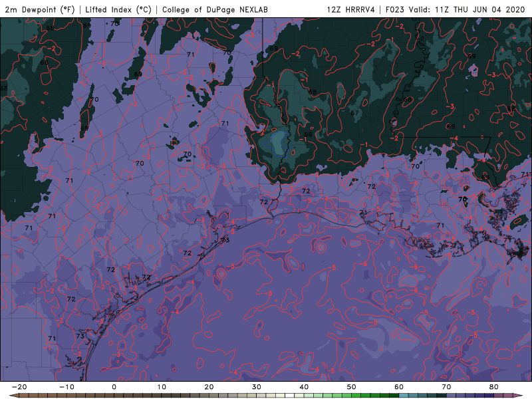532x399 pixels.
Task: Click the '0' color bar tick label
Action: 114,387
